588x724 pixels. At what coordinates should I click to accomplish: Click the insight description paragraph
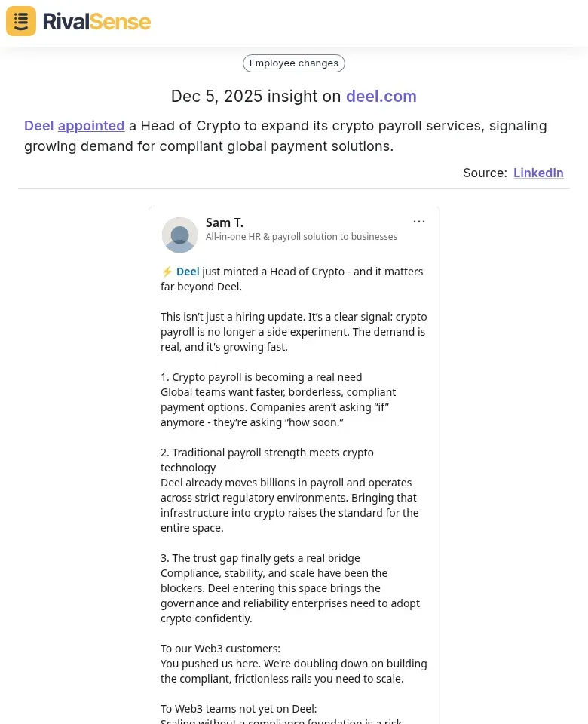(x=286, y=136)
